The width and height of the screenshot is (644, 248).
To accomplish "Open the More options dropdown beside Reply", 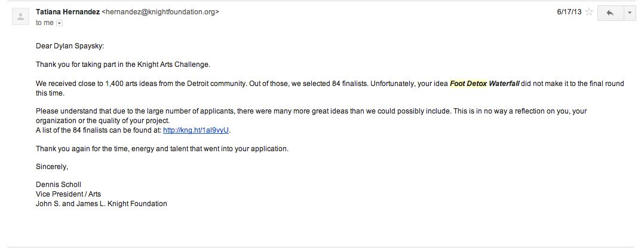I will click(629, 13).
